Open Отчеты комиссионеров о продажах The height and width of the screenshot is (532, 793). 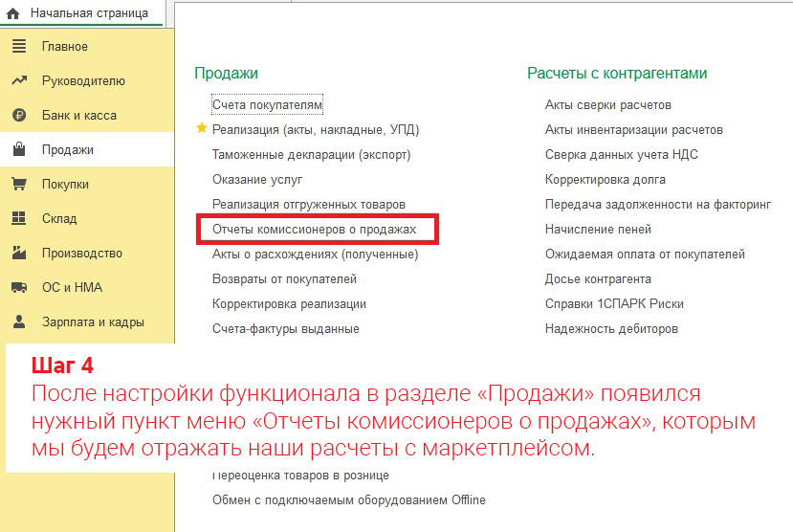(314, 230)
